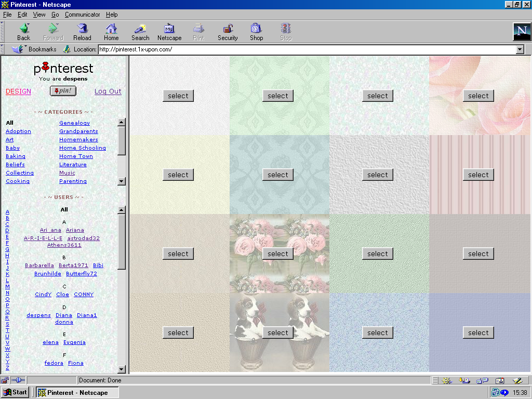Click the Location URL input field
Screen dimensions: 532x399
[307, 49]
